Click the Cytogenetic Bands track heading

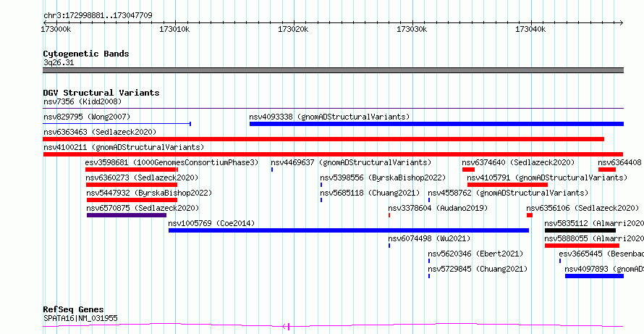coord(86,54)
